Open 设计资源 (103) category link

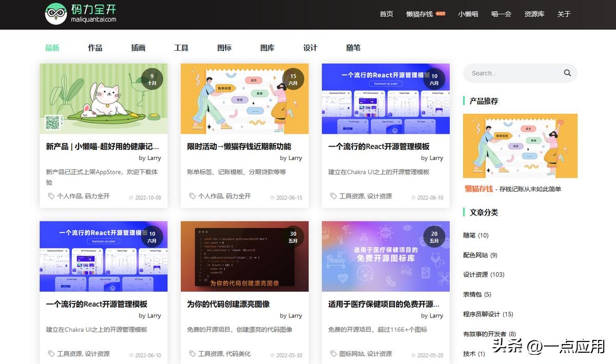(484, 275)
